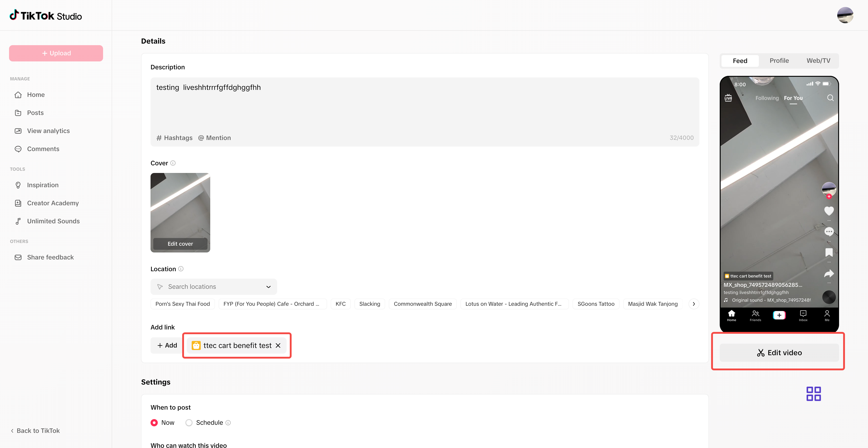Screen dimensions: 868x448
Task: Click the Upload button
Action: [x=56, y=53]
